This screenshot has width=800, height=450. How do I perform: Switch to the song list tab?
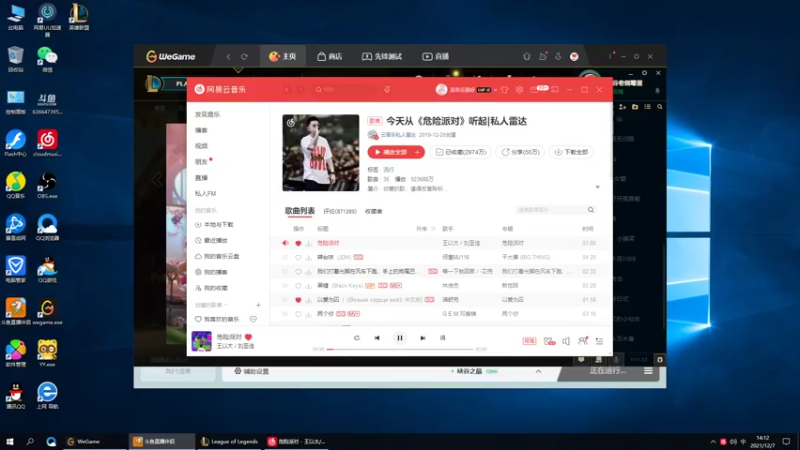click(299, 211)
